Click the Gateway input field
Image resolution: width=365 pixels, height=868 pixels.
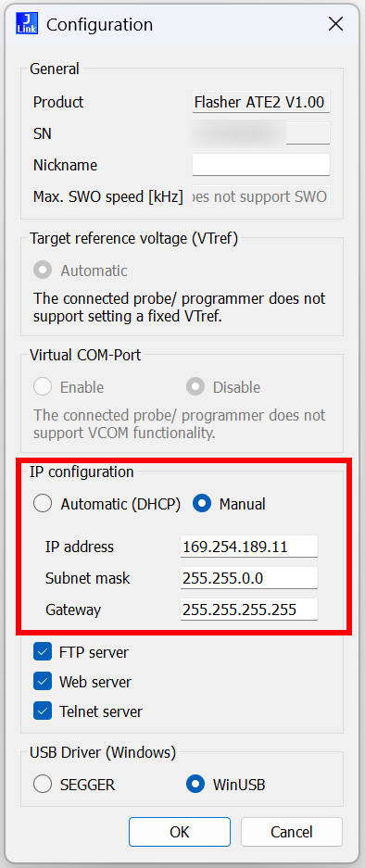(x=249, y=610)
